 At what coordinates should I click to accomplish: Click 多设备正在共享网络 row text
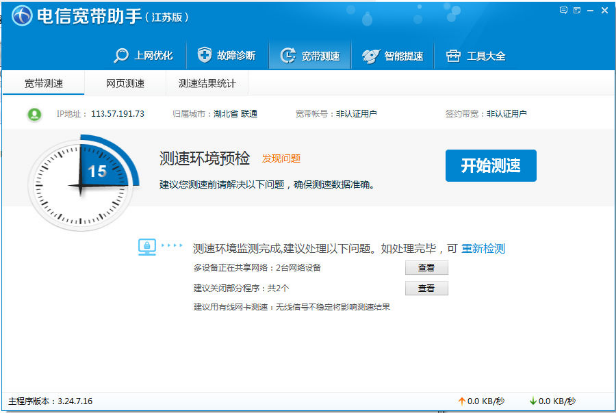pos(257,268)
